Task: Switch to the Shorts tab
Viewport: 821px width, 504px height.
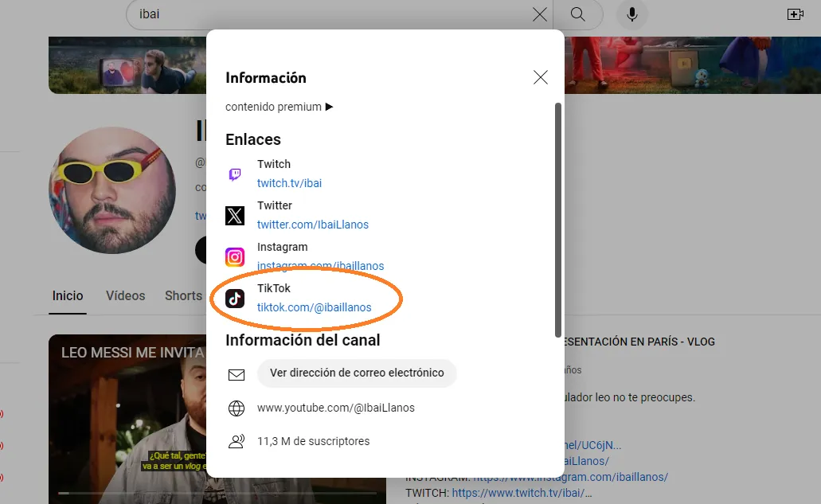Action: 183,295
